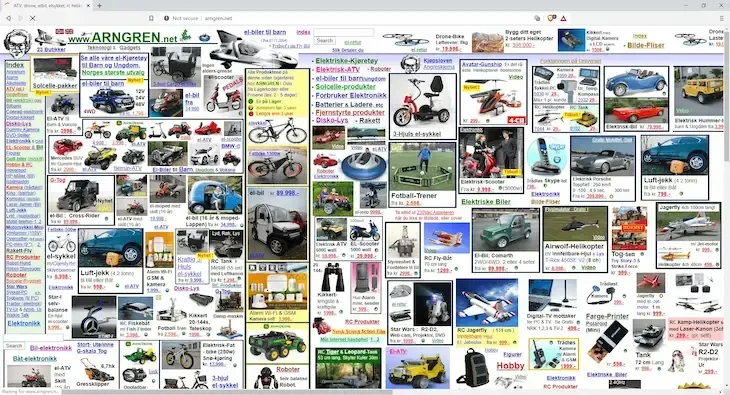Click the www.ARNGREN.net logo text
This screenshot has height=395, width=730.
click(122, 37)
